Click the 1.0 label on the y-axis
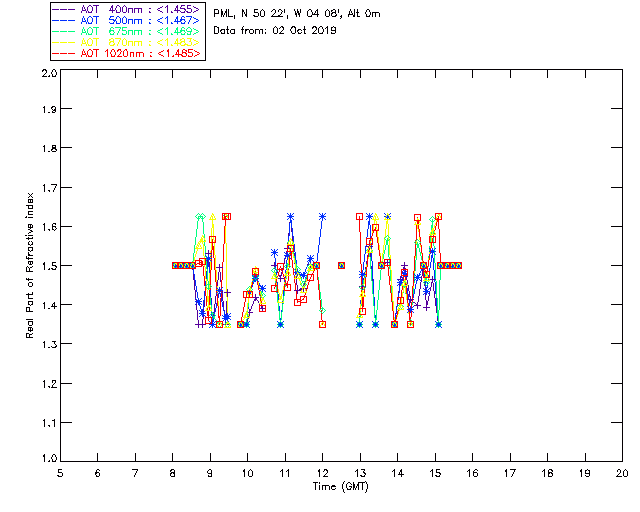 point(49,459)
